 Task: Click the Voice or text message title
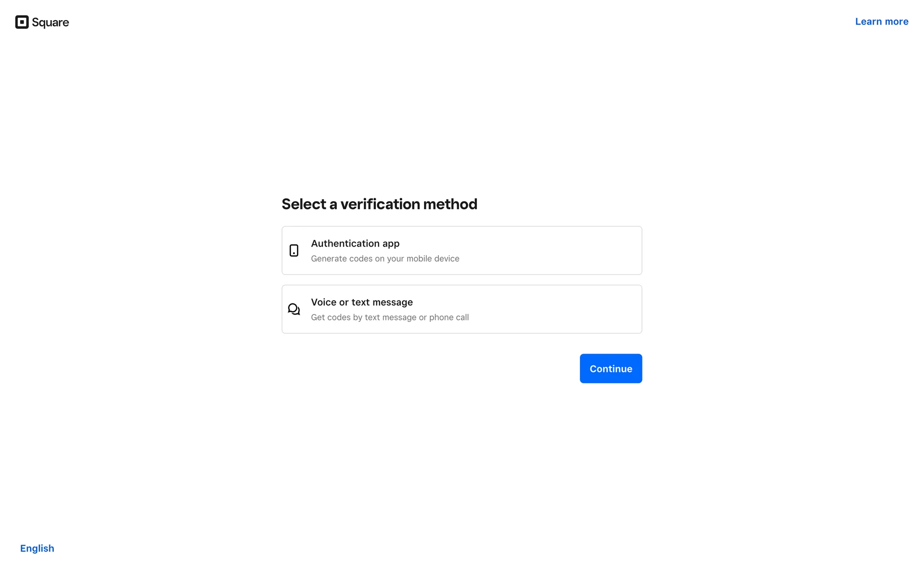[362, 302]
